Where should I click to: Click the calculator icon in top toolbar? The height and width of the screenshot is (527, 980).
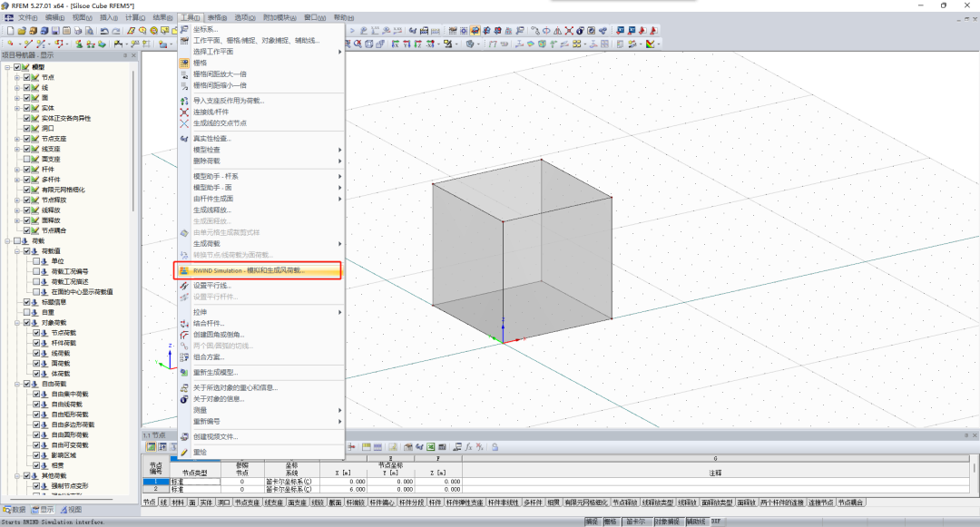[424, 30]
